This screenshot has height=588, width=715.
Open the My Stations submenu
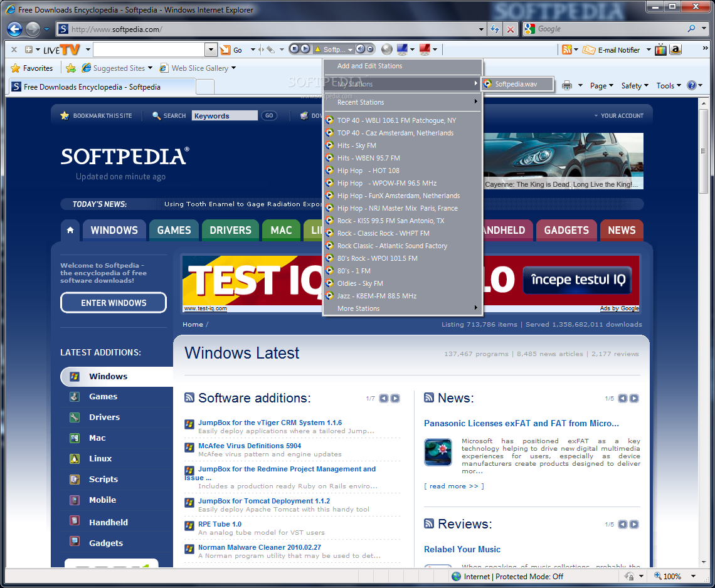[x=402, y=84]
